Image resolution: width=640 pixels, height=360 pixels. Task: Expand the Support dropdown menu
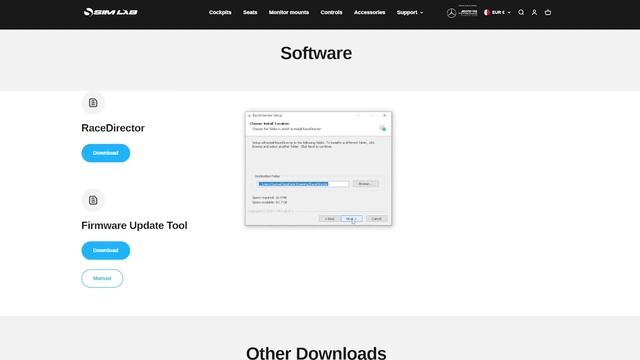click(410, 12)
